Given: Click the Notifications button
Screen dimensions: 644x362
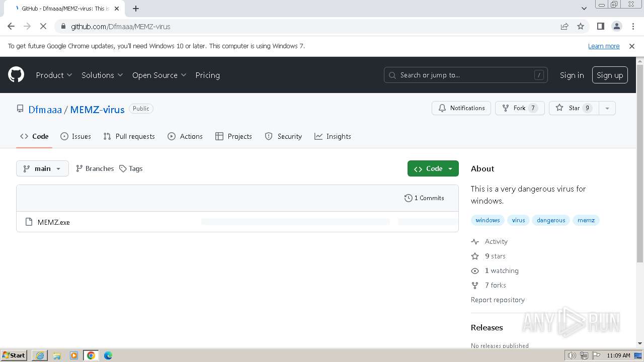Looking at the screenshot, I should pos(461,108).
